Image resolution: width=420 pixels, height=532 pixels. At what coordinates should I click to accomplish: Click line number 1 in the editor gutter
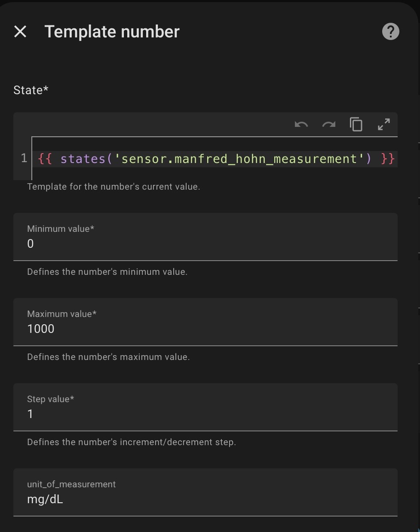24,158
